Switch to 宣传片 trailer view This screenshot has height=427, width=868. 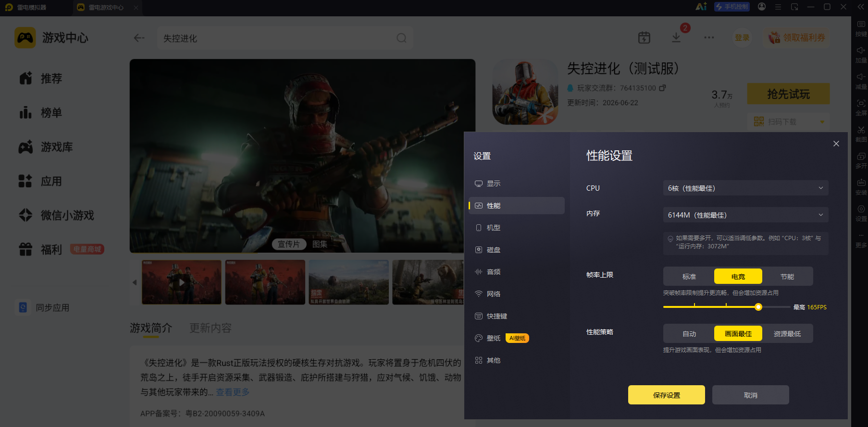coord(289,244)
